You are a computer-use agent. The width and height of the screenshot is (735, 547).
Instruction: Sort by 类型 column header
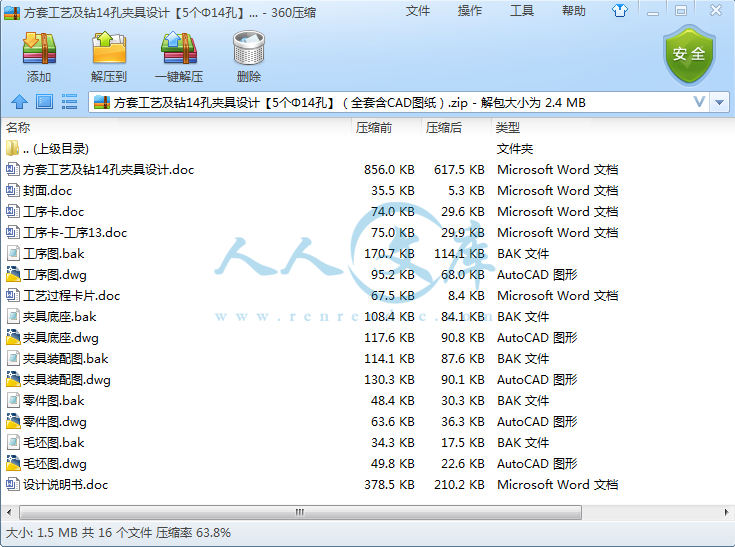(x=508, y=127)
